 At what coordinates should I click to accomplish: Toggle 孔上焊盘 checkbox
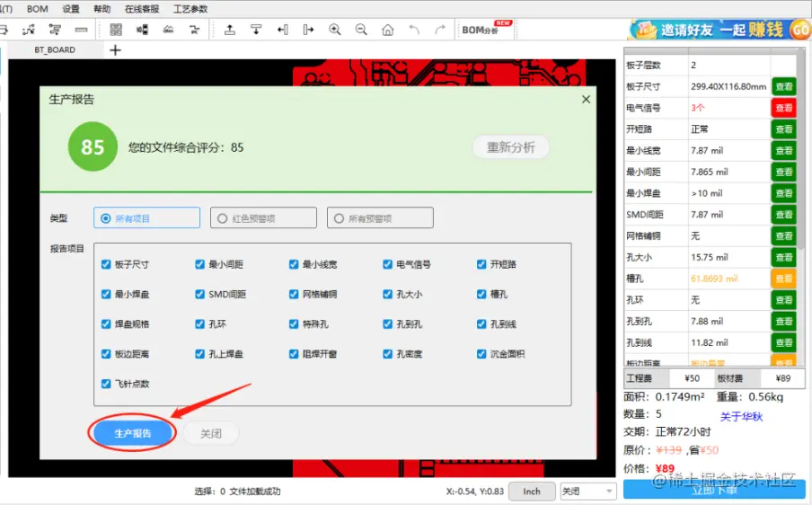pos(200,354)
